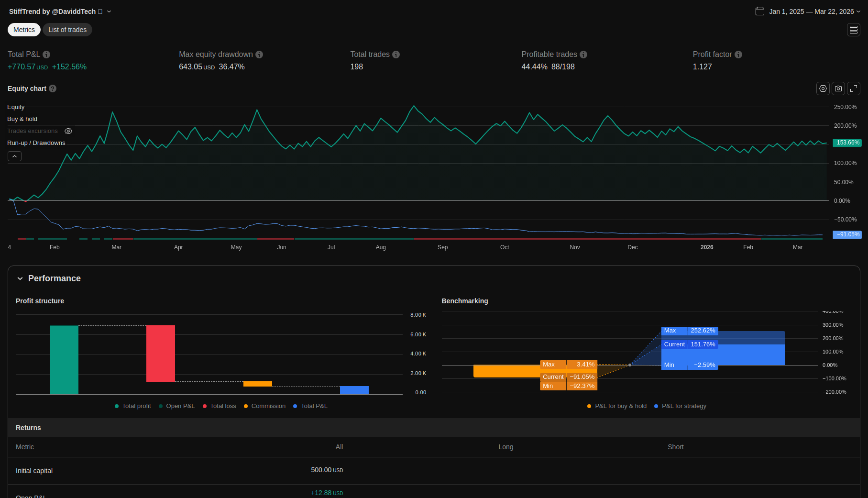Click the camera snapshot icon
This screenshot has height=498, width=868.
[838, 89]
